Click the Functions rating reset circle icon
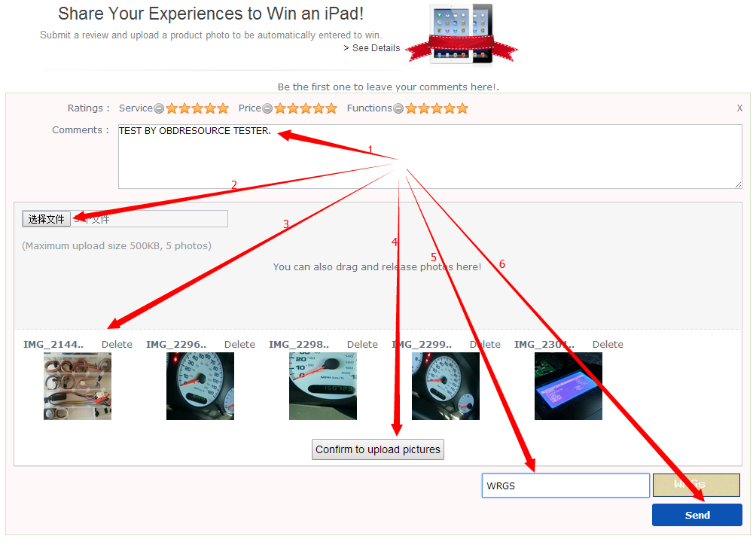Screen dimensions: 756x545 (398, 108)
